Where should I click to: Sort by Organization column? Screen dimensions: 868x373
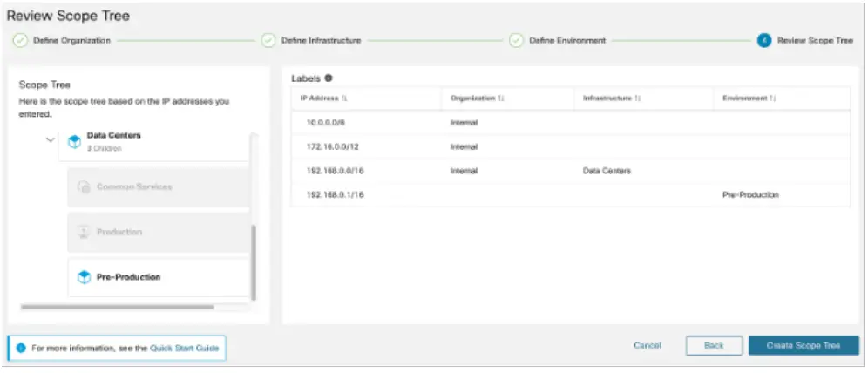pyautogui.click(x=501, y=98)
